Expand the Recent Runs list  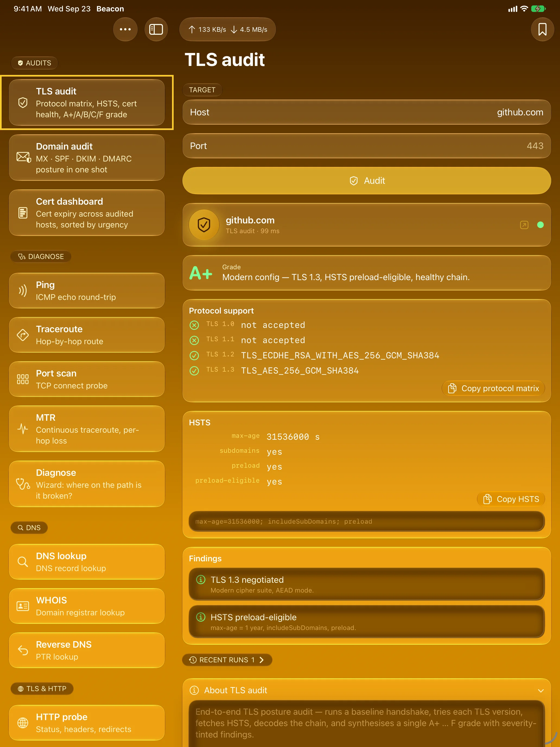[227, 660]
